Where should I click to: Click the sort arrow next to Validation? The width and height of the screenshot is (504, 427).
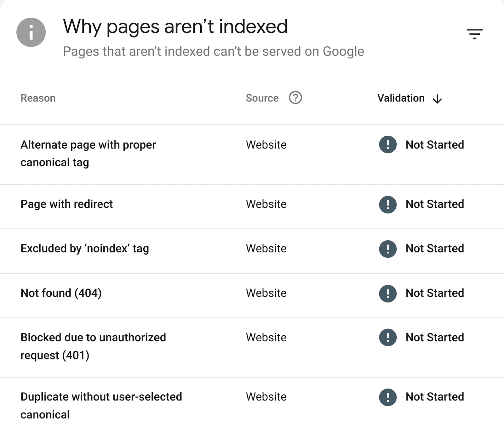438,99
